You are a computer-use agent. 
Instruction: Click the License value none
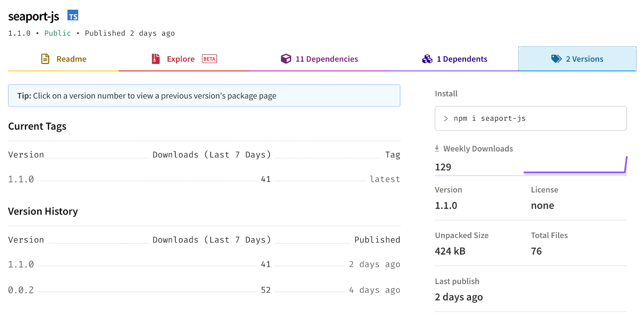(x=542, y=205)
